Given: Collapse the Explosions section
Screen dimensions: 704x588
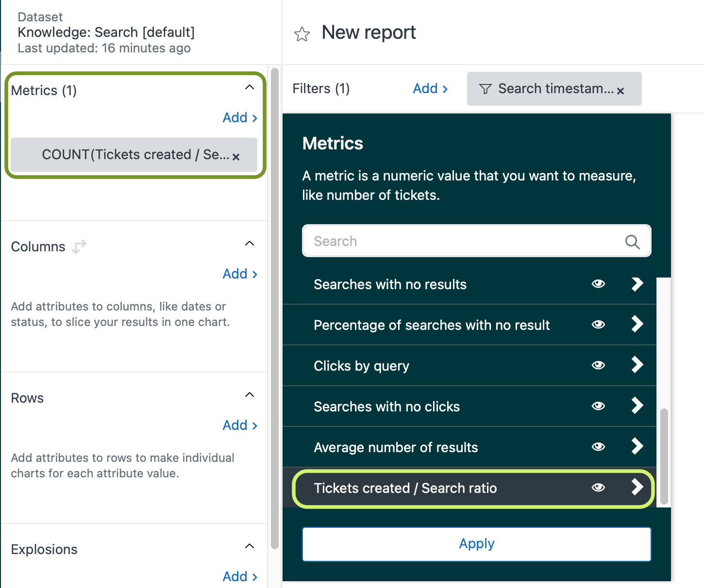Looking at the screenshot, I should (250, 546).
